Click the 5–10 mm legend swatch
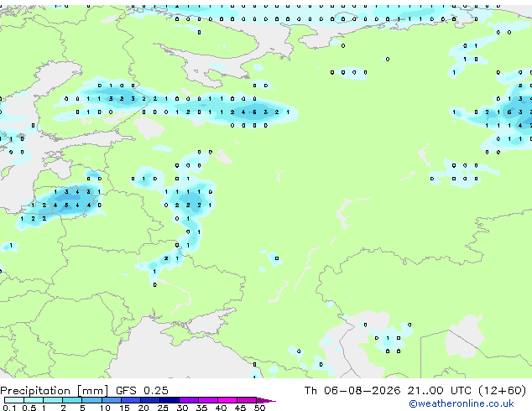Image resolution: width=532 pixels, height=411 pixels. (91, 400)
